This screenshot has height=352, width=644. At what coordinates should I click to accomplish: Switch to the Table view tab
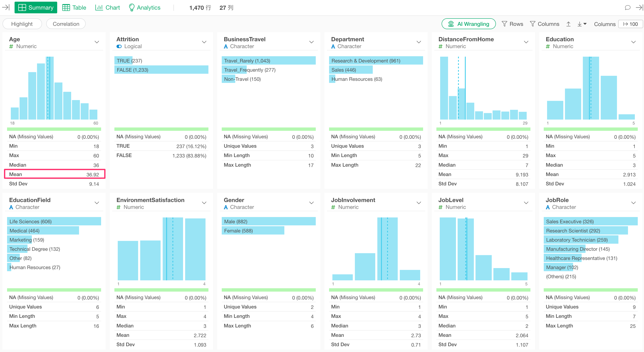(x=74, y=7)
